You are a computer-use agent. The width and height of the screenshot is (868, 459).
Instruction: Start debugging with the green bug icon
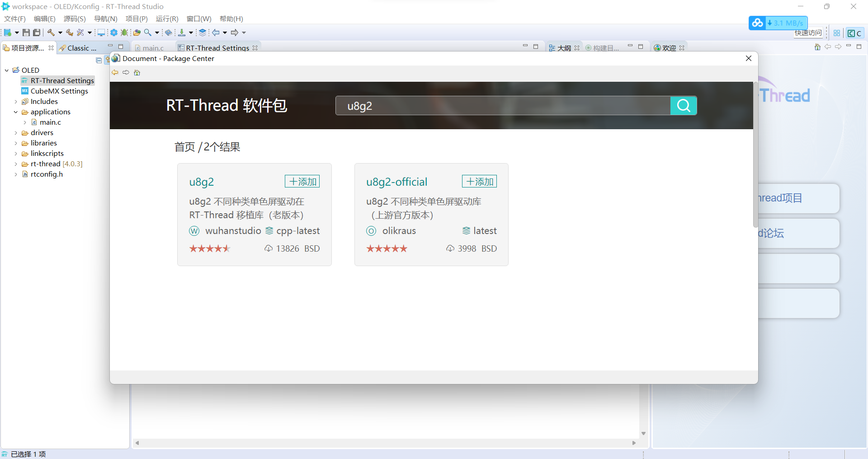click(x=124, y=33)
